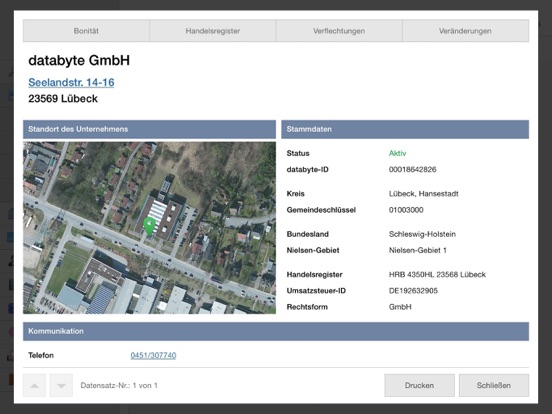Screen dimensions: 552x414
Task: Click the aerial map image of the company location
Action: tap(149, 228)
